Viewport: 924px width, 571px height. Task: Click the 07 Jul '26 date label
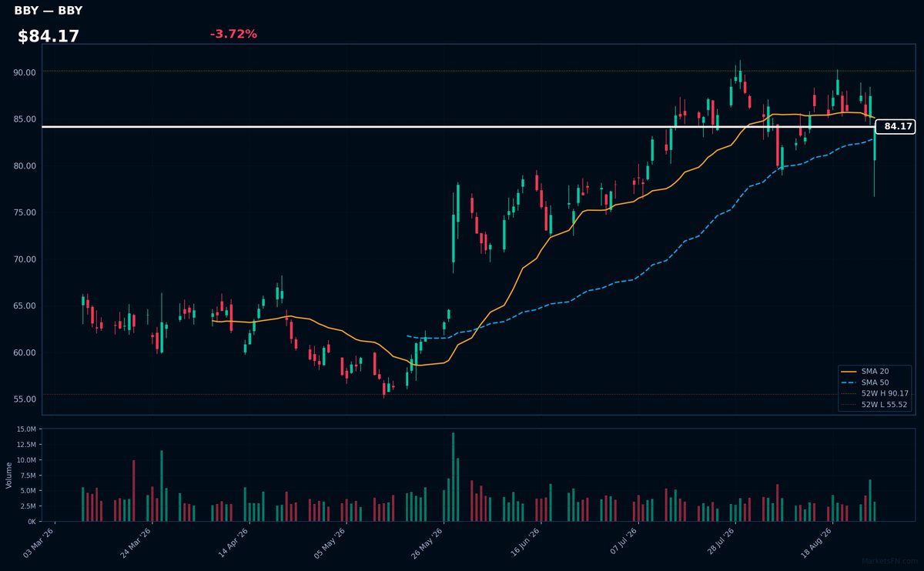click(x=624, y=542)
